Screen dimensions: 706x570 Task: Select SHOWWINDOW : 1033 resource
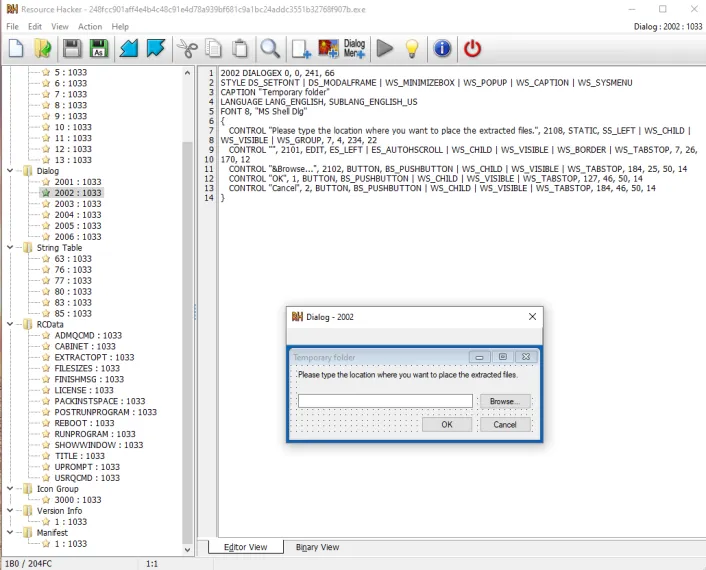(99, 445)
